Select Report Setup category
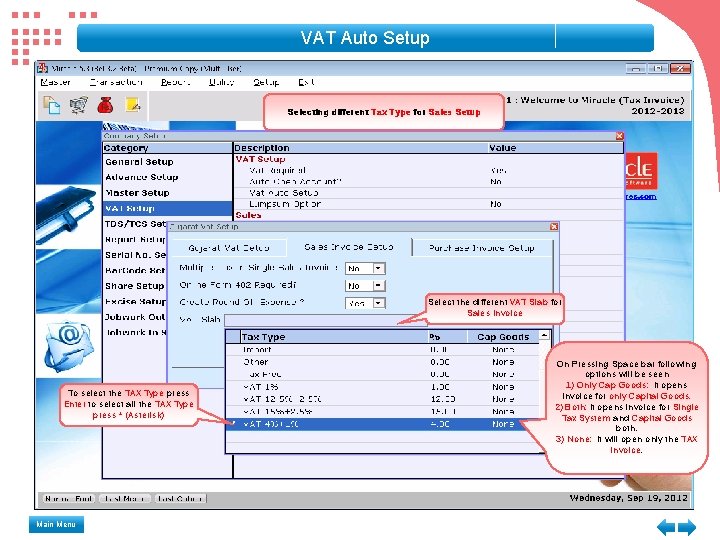 pyautogui.click(x=135, y=239)
